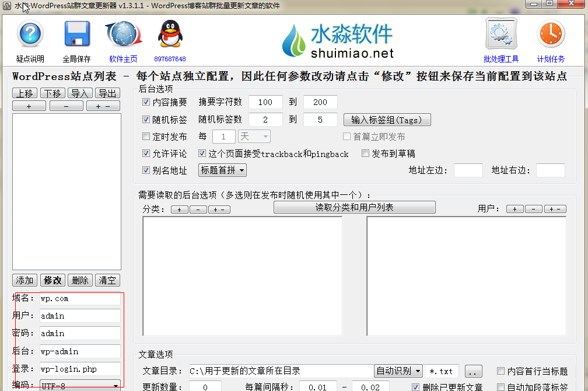Enable the 内容首行当标题 checkbox
The image size is (588, 391).
(x=501, y=371)
